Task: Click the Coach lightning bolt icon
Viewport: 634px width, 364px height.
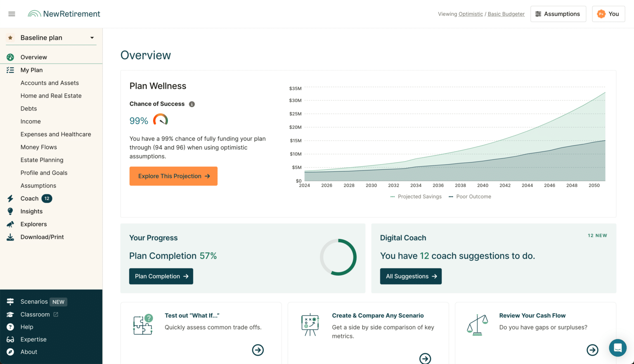Action: (x=10, y=199)
